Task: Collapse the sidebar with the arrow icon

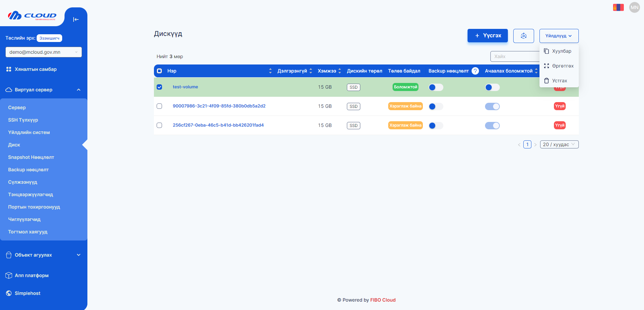Action: tap(76, 19)
